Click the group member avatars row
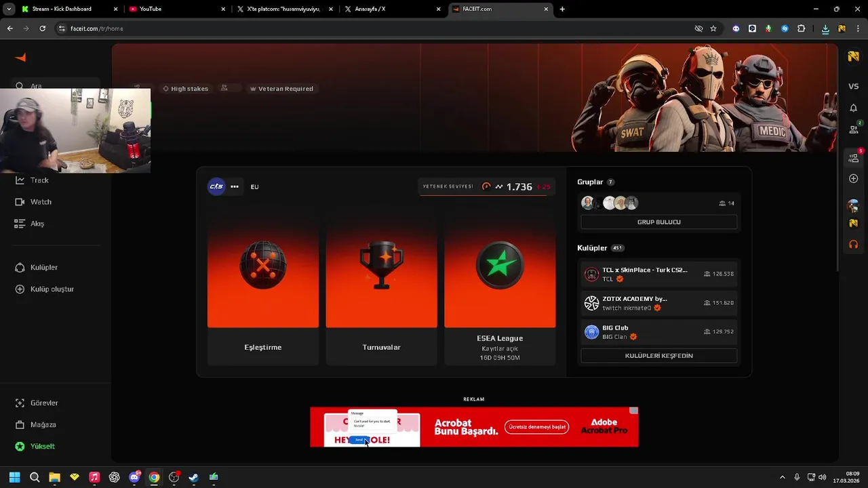Screen dimensions: 868x488 pos(610,203)
